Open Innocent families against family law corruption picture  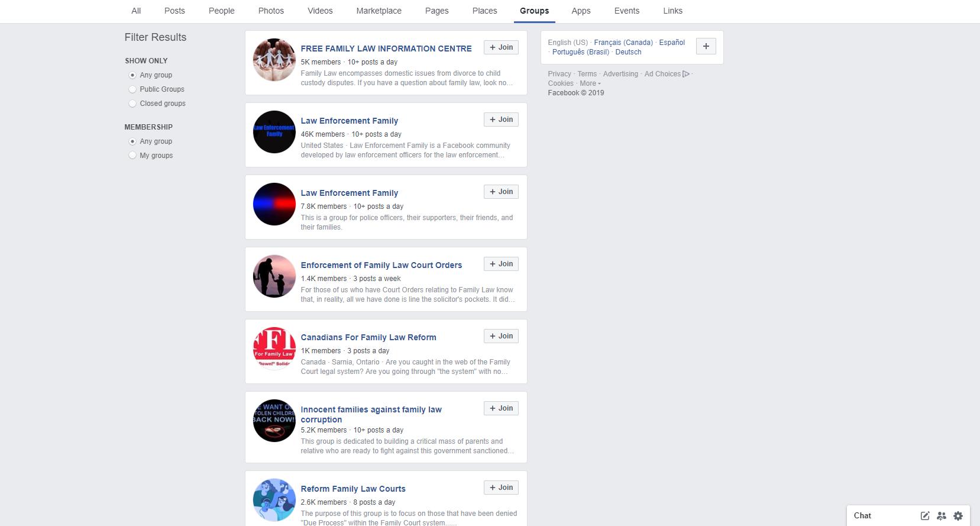274,421
